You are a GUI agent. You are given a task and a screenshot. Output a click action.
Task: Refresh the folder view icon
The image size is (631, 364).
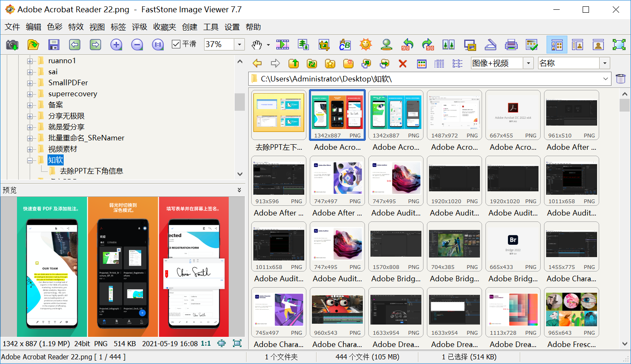[312, 64]
